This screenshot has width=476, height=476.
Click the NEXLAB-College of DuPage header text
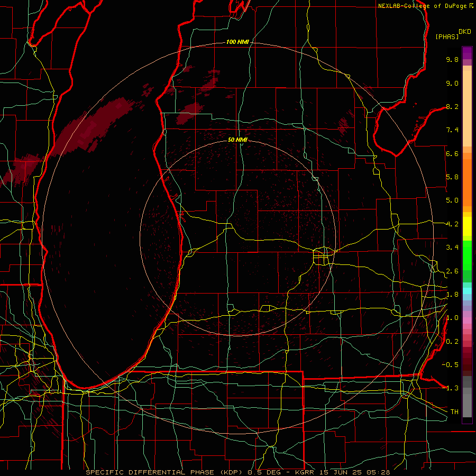pos(422,6)
